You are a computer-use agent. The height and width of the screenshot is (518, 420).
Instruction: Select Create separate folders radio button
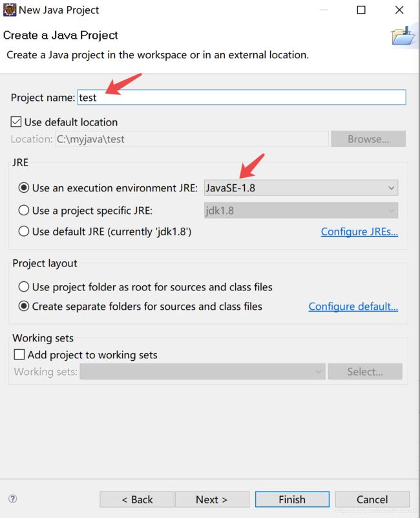click(24, 306)
